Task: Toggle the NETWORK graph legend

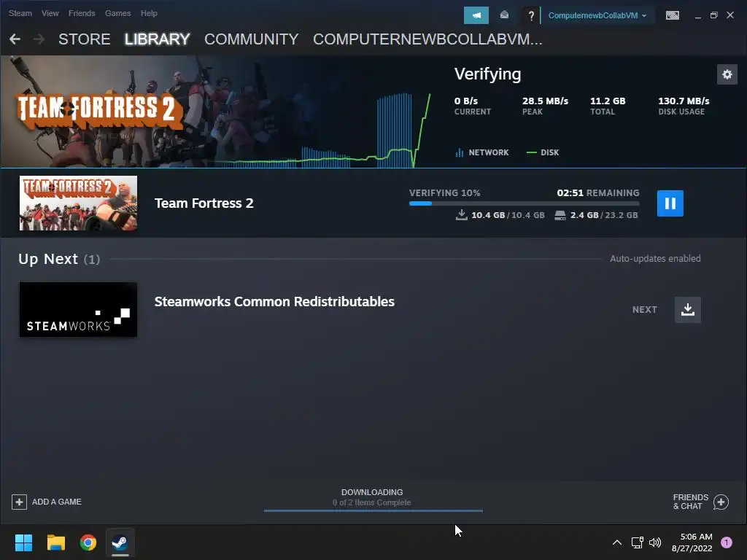Action: coord(482,152)
